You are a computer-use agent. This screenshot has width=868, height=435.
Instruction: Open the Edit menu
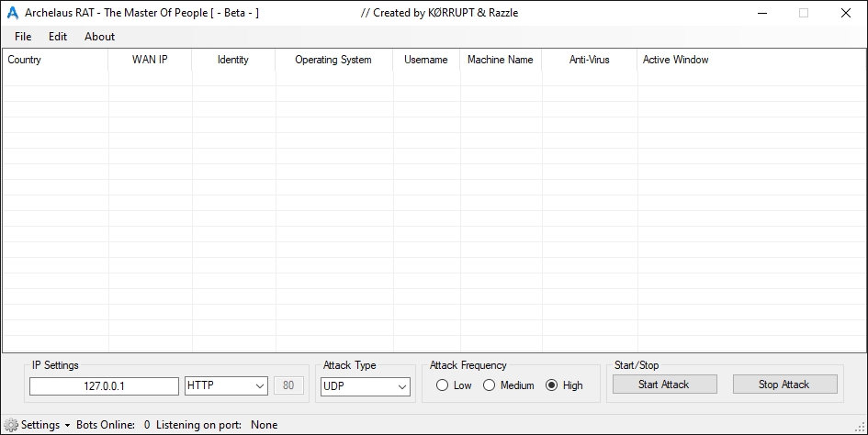coord(58,37)
